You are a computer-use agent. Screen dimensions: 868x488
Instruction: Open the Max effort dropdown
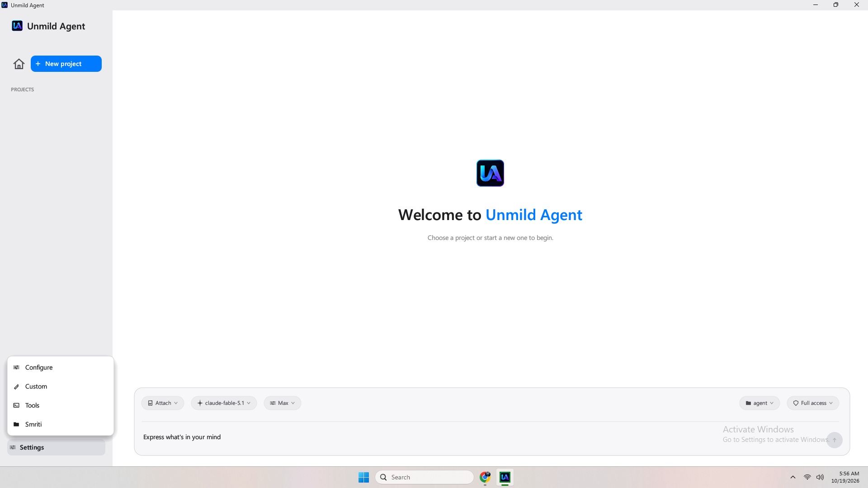pyautogui.click(x=283, y=403)
